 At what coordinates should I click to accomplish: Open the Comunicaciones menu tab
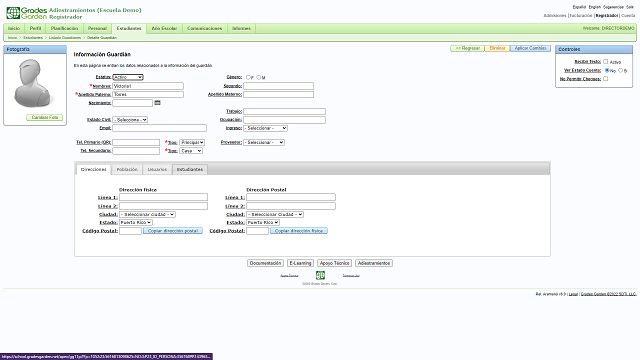[x=204, y=28]
